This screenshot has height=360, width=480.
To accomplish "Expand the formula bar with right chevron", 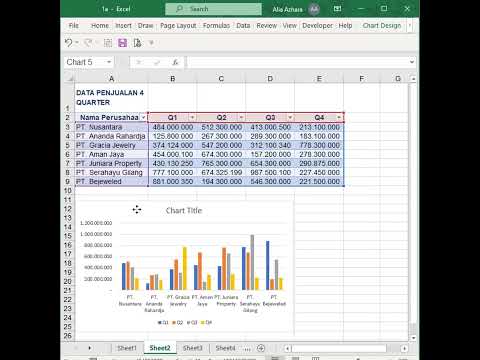I will tap(412, 62).
